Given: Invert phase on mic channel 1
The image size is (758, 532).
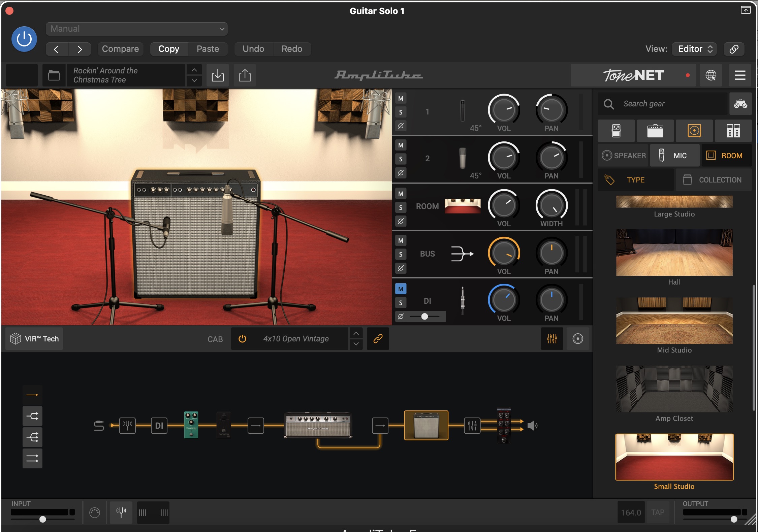Looking at the screenshot, I should tap(401, 126).
